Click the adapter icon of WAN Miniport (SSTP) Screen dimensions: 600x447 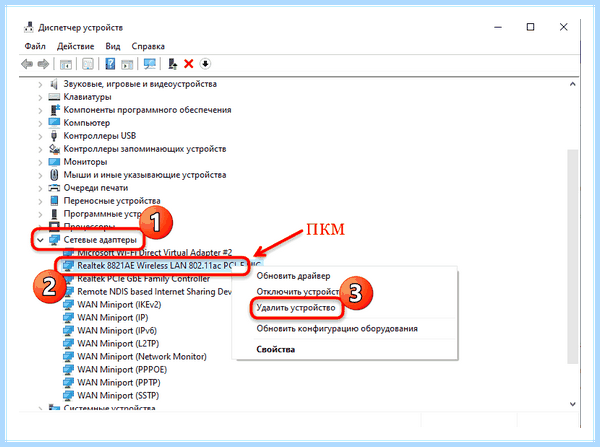(68, 396)
